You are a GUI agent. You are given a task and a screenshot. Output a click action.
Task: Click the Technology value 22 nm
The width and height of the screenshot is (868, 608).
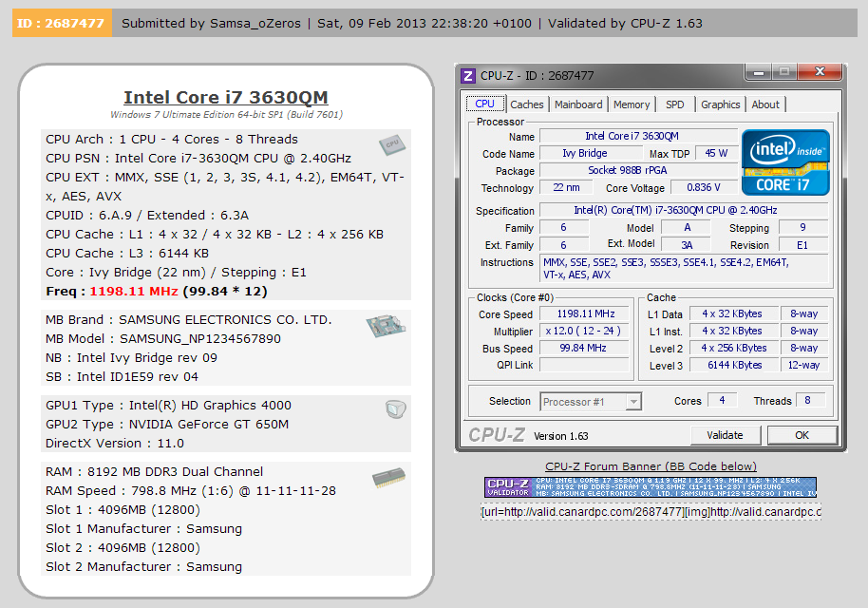566,188
